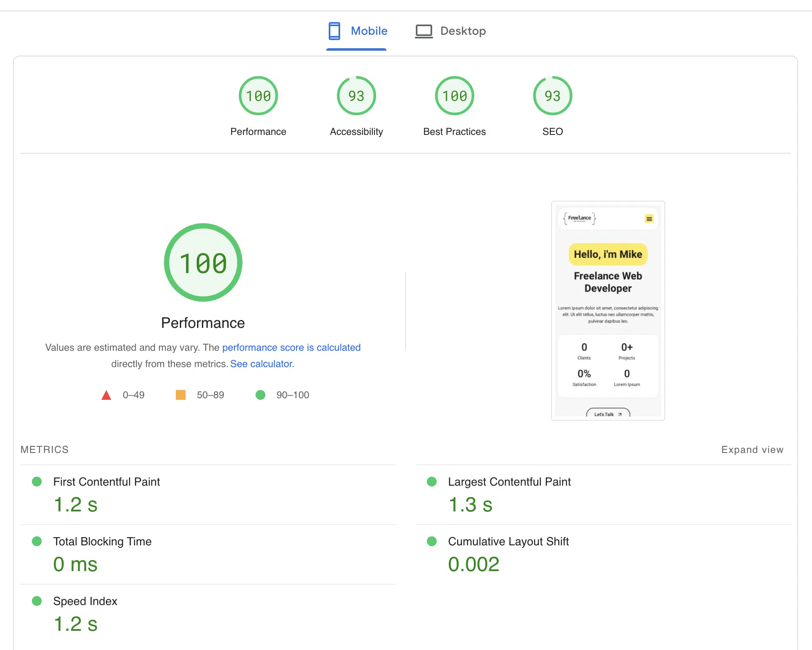Click the SEO 93 score gauge
This screenshot has height=650, width=812.
[552, 96]
